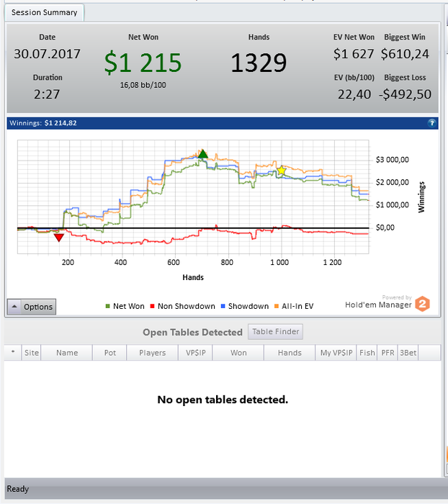448x504 pixels.
Task: Expand the Options panel
Action: point(32,307)
